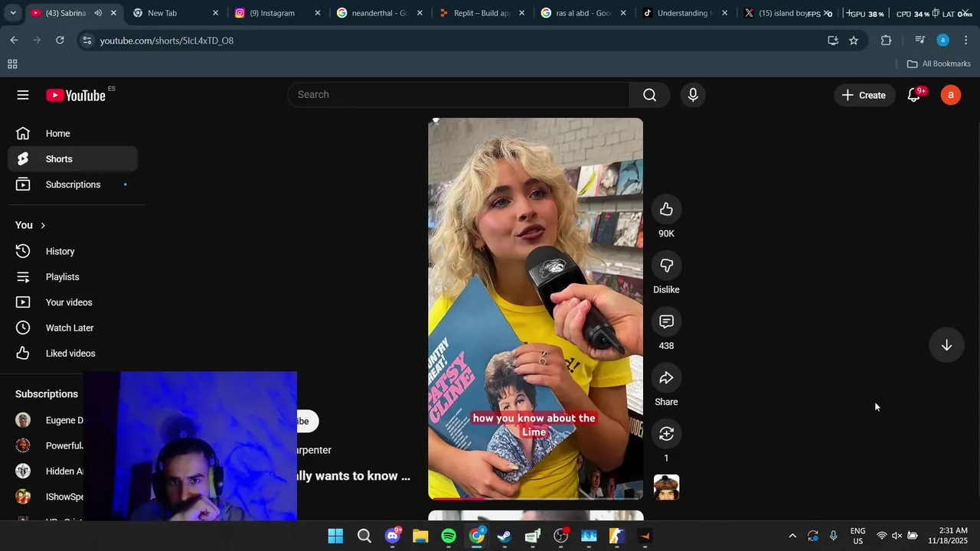
Task: Open Home in the sidebar
Action: click(x=73, y=133)
